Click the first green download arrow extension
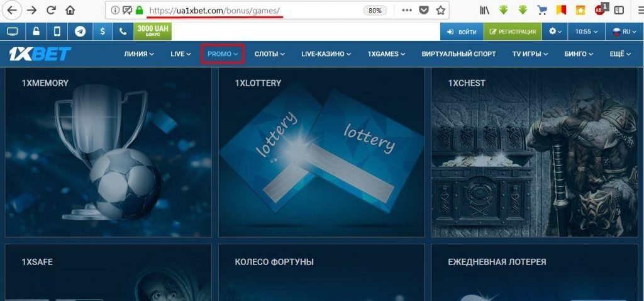The image size is (644, 301). [504, 10]
